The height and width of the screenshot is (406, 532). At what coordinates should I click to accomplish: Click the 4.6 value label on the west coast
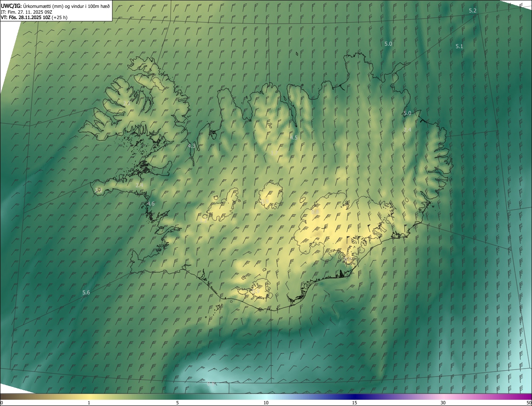tap(151, 203)
